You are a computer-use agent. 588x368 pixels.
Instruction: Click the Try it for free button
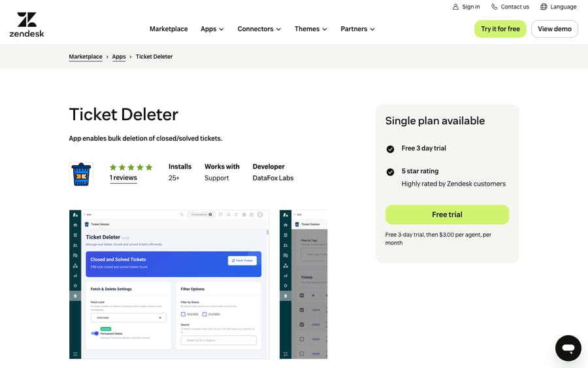500,29
